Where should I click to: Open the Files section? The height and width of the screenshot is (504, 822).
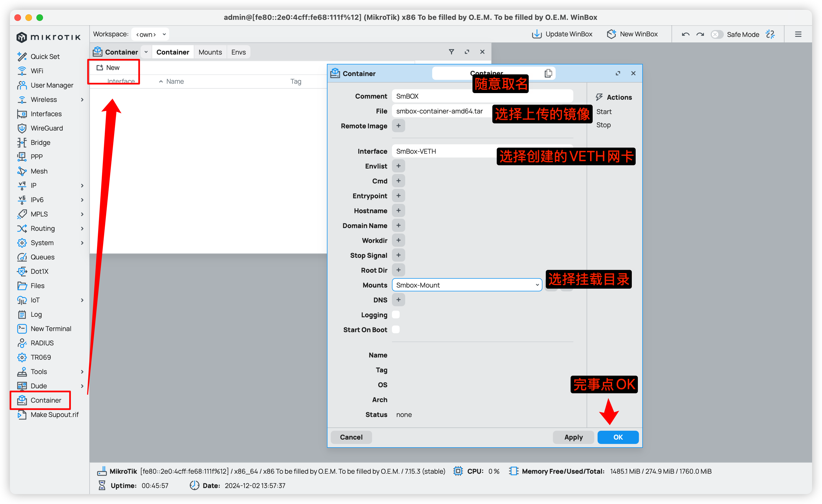pos(37,286)
